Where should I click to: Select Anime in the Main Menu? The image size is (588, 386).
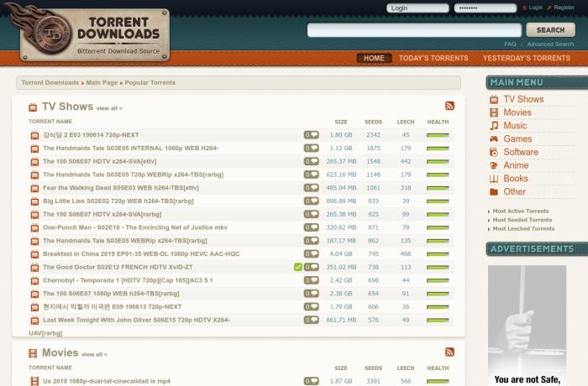point(516,165)
